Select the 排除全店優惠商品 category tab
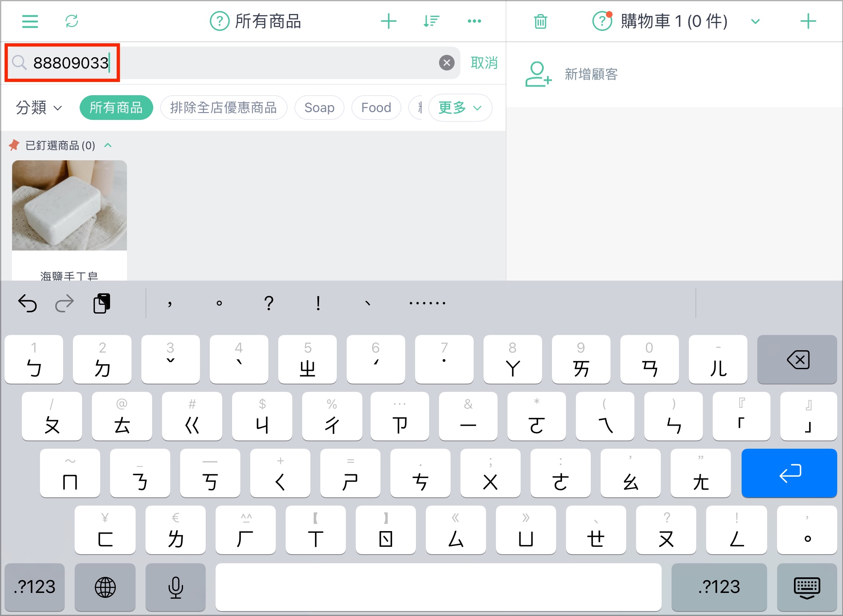Image resolution: width=843 pixels, height=616 pixels. tap(223, 108)
